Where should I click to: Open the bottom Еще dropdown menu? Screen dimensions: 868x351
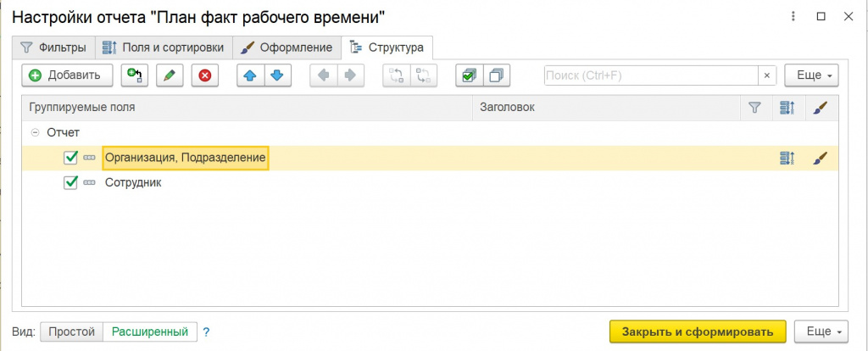(x=823, y=331)
